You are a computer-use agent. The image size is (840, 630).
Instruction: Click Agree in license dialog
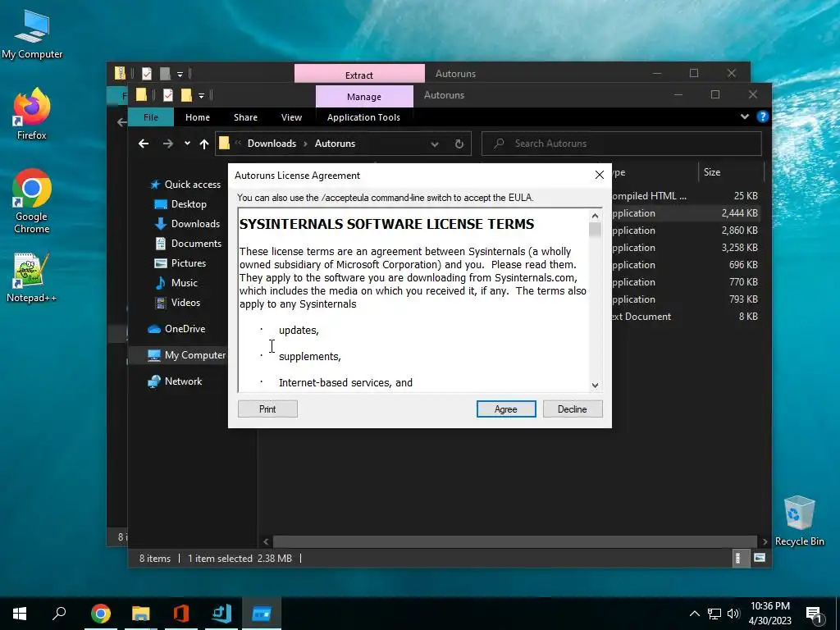pos(506,409)
